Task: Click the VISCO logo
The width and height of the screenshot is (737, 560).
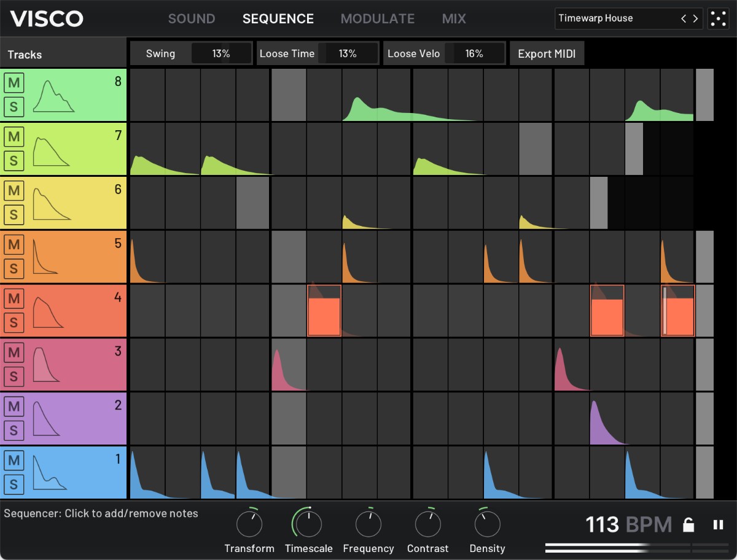Action: click(46, 18)
